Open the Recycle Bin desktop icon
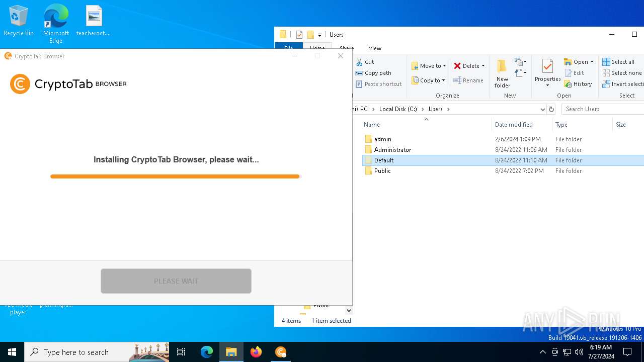This screenshot has height=362, width=644. 19,21
